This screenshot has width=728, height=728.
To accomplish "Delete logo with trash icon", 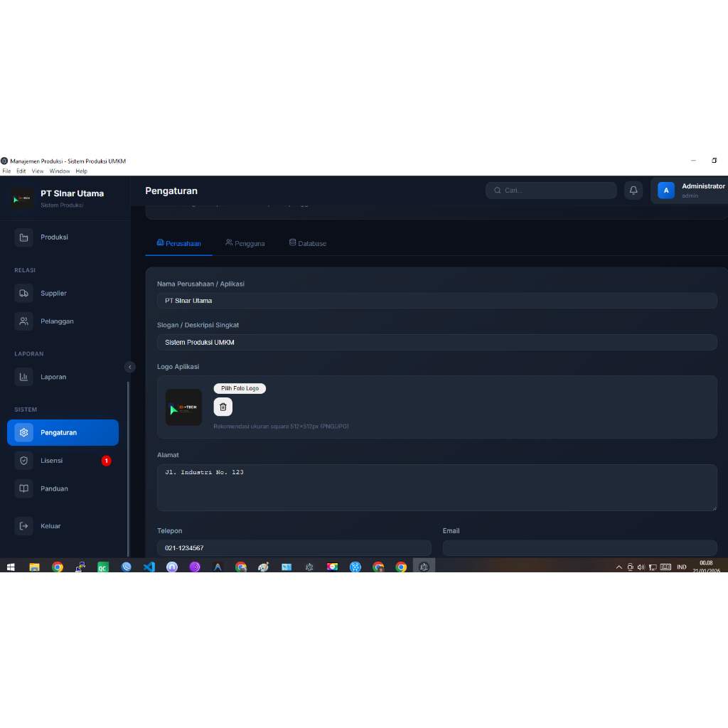I will pos(223,407).
